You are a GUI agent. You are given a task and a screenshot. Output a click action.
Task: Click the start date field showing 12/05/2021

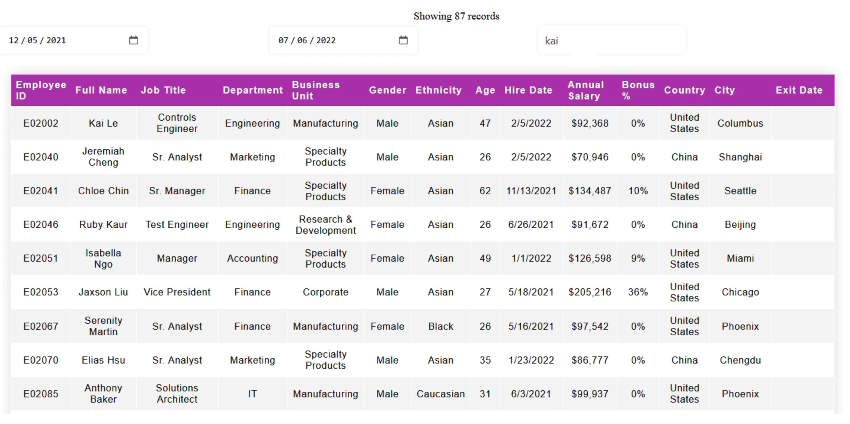click(72, 40)
